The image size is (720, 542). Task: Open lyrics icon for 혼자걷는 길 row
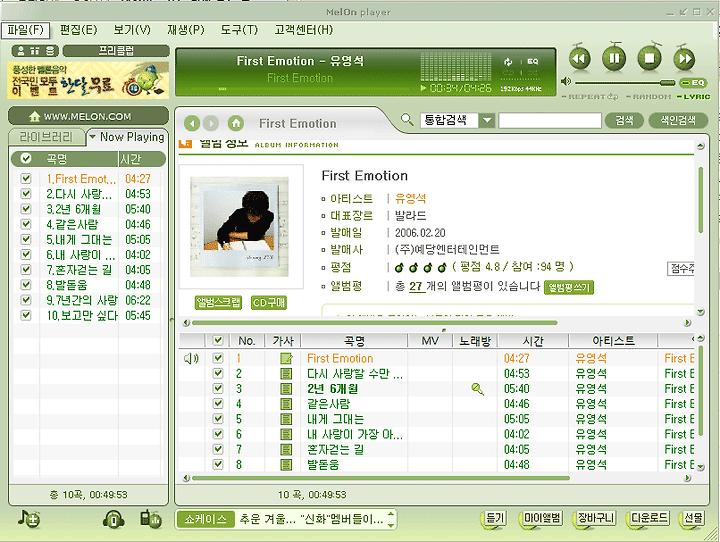click(x=286, y=449)
